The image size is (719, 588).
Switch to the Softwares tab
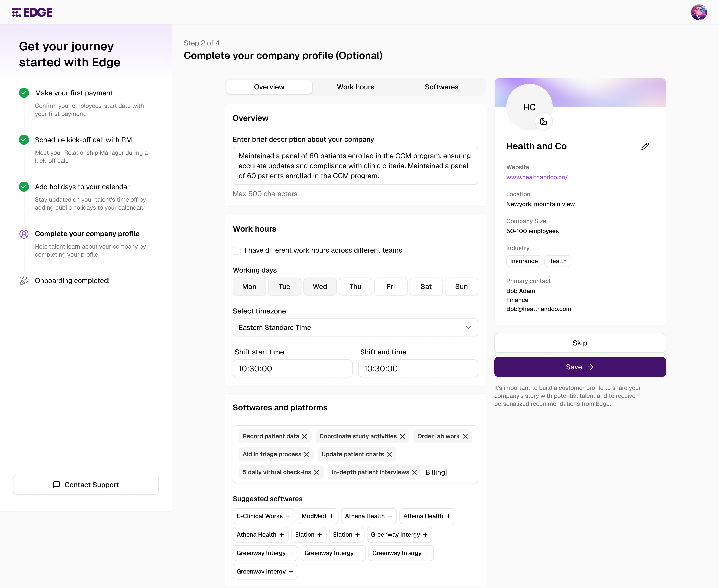tap(441, 87)
